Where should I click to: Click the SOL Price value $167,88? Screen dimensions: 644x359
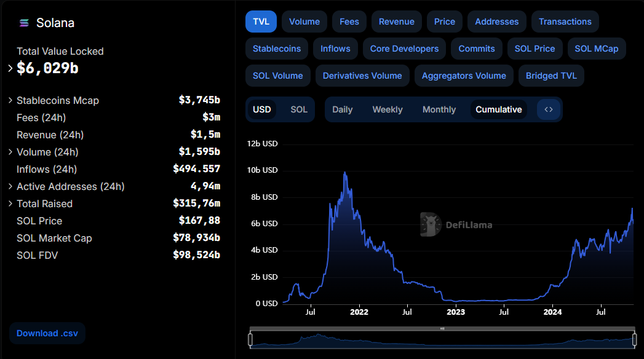(199, 220)
